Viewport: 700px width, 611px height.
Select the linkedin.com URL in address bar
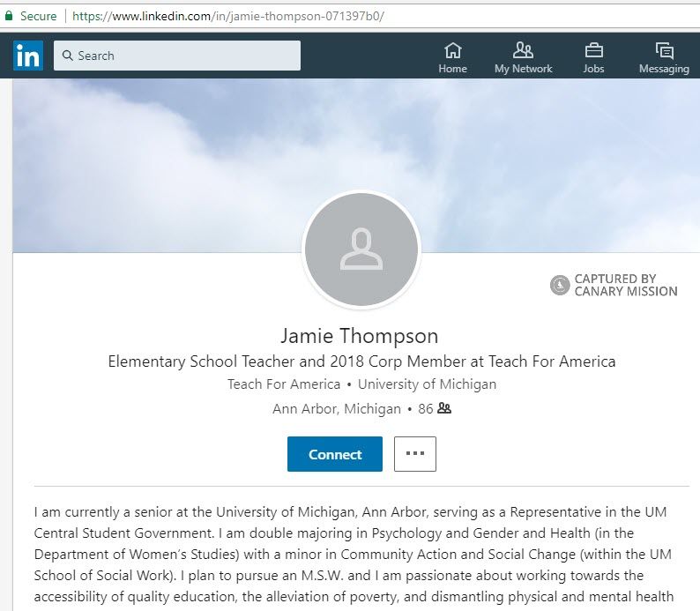pos(229,16)
